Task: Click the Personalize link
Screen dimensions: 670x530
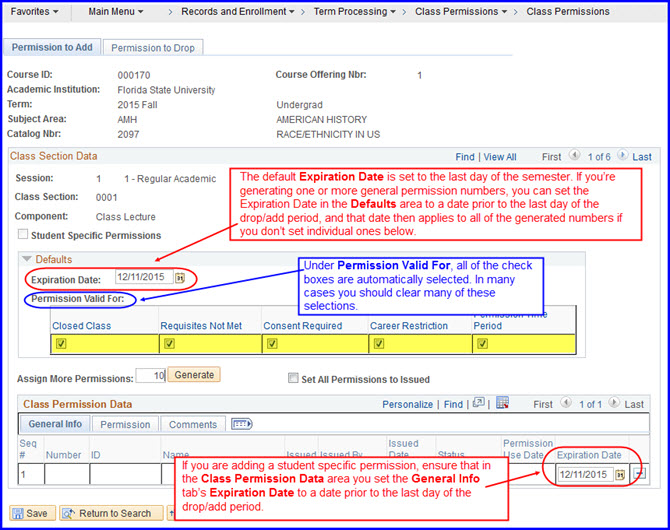Action: pyautogui.click(x=407, y=404)
